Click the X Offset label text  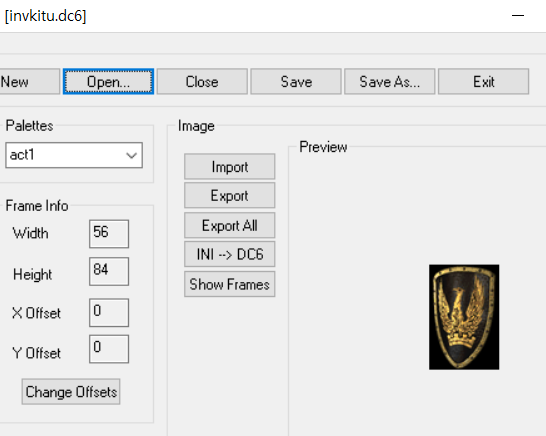(x=36, y=313)
